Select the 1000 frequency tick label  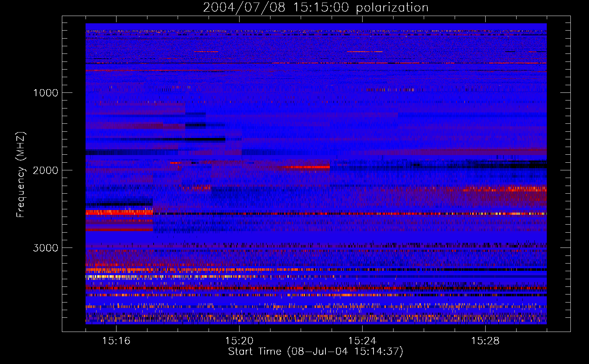click(x=46, y=93)
